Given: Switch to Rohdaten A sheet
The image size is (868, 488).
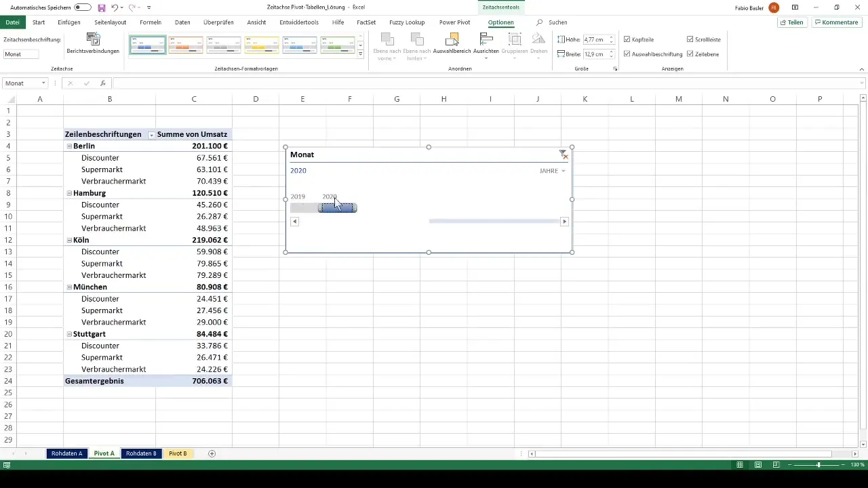Looking at the screenshot, I should pyautogui.click(x=66, y=453).
